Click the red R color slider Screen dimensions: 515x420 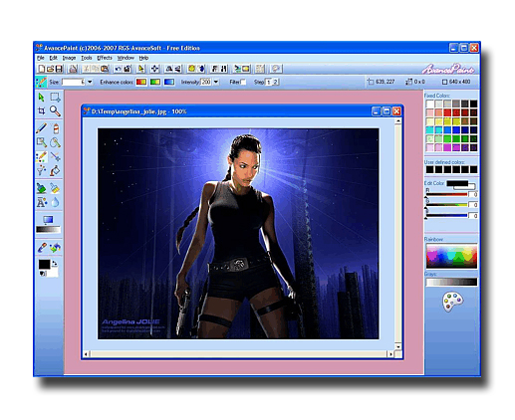[447, 194]
